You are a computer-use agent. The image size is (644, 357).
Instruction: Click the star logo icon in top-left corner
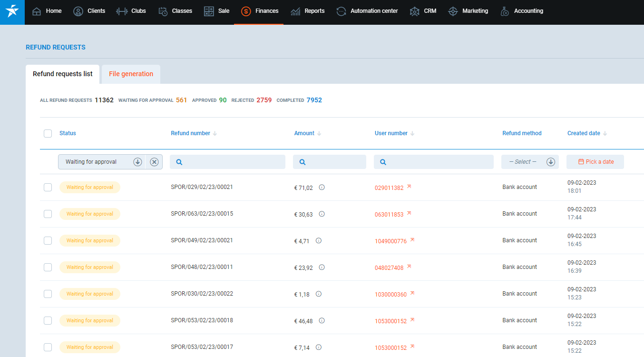coord(12,11)
